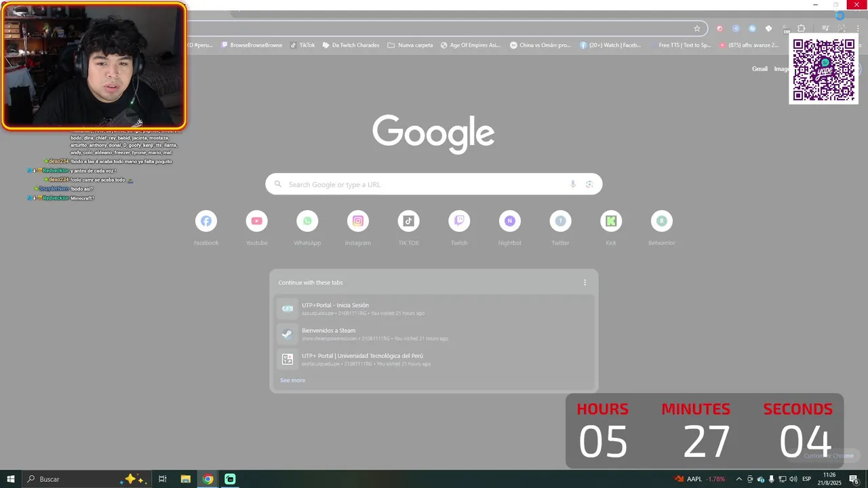Switch ESP input language indicator

tap(806, 479)
